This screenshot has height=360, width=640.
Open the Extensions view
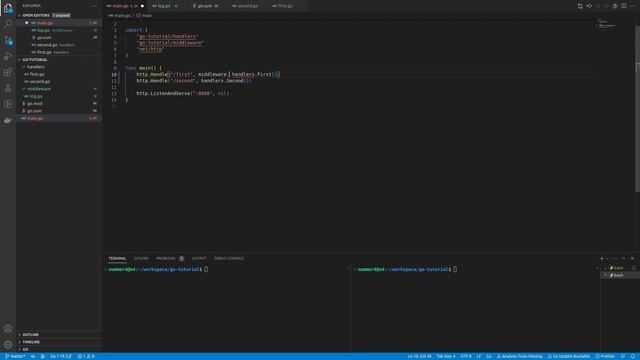tap(8, 72)
